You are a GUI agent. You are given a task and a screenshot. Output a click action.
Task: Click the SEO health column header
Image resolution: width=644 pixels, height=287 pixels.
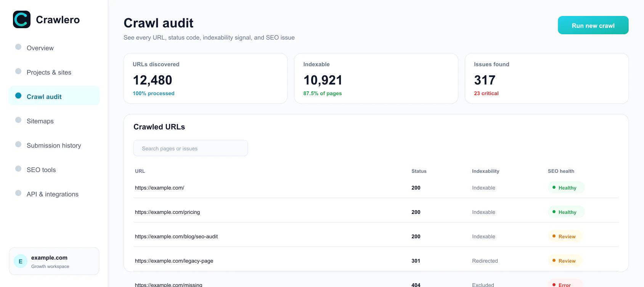[561, 171]
